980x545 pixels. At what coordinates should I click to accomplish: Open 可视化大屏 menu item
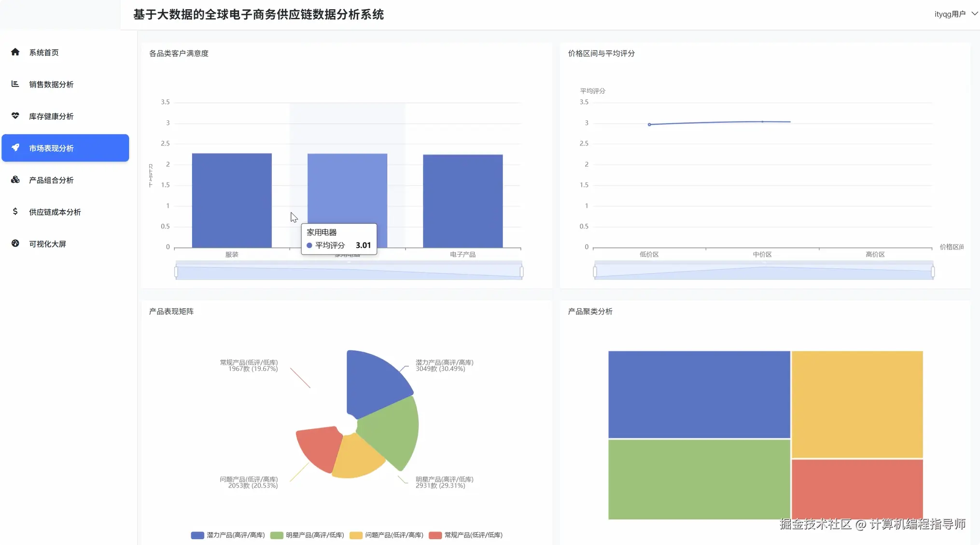pos(47,244)
